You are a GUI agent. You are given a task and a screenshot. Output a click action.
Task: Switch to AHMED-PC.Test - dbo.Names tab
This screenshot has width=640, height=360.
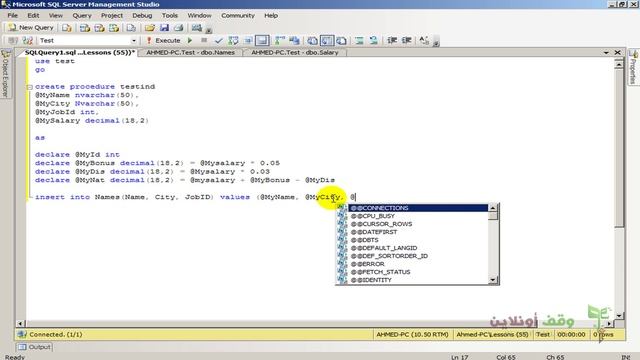(x=191, y=53)
